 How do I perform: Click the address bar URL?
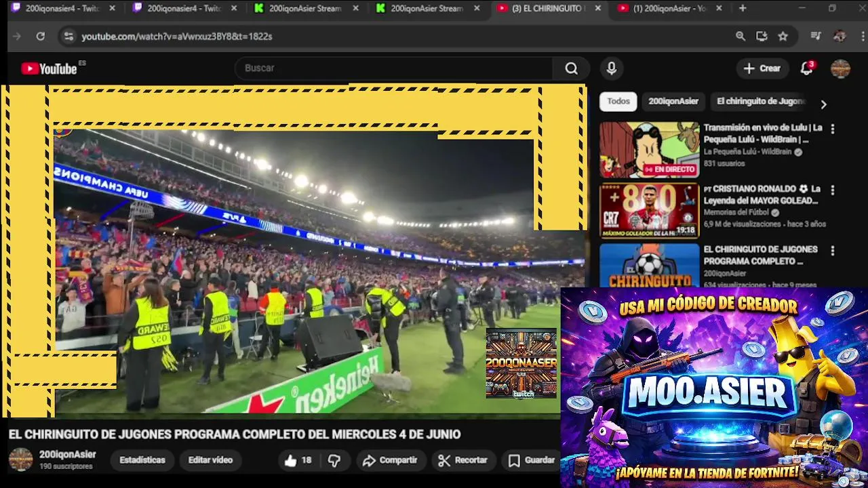pos(177,37)
